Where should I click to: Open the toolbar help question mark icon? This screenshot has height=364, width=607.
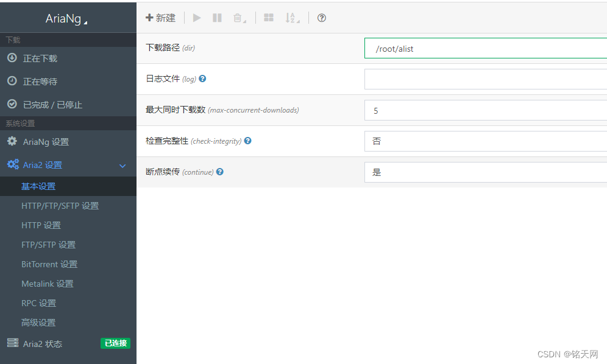(x=321, y=18)
